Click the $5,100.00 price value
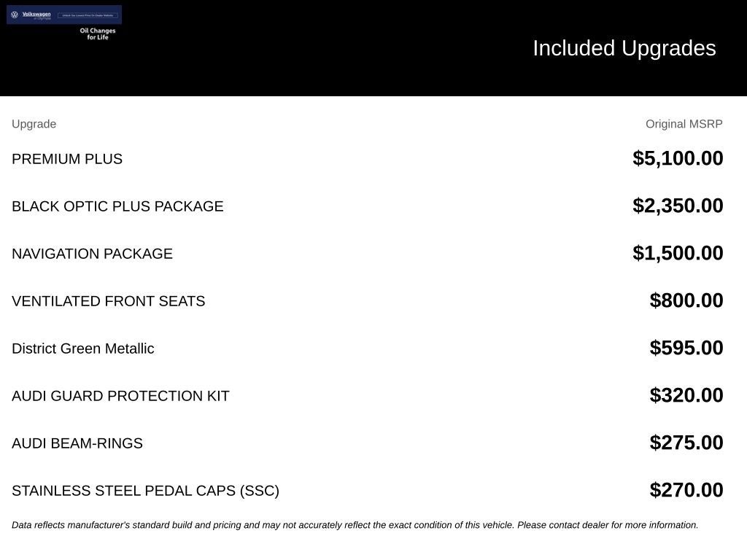The image size is (747, 560). [678, 158]
